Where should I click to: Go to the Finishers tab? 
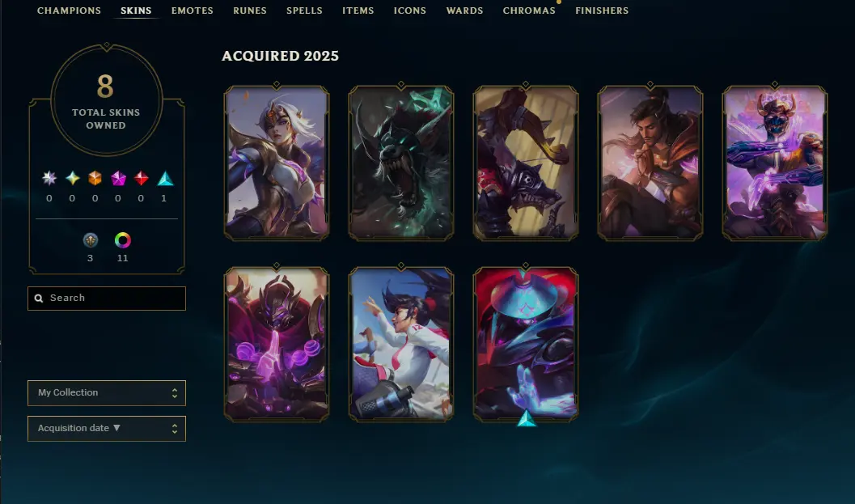coord(602,11)
